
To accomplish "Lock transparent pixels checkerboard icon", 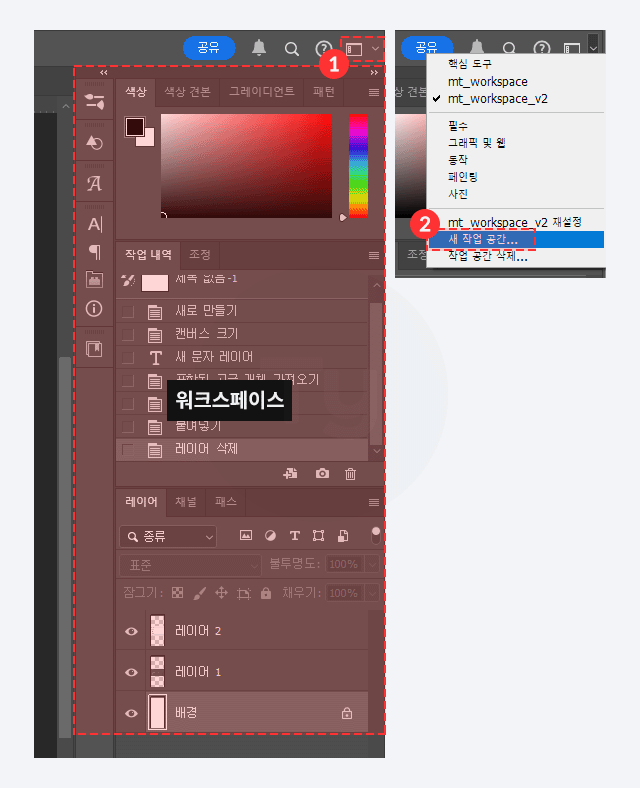I will tap(177, 594).
